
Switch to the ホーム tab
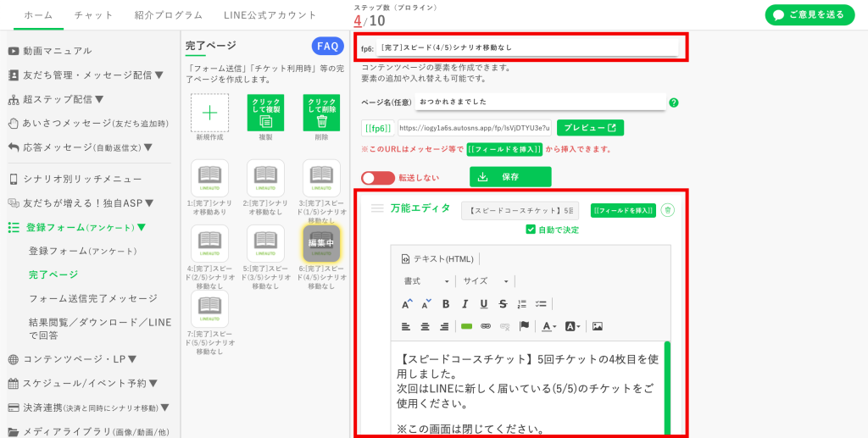pyautogui.click(x=38, y=15)
